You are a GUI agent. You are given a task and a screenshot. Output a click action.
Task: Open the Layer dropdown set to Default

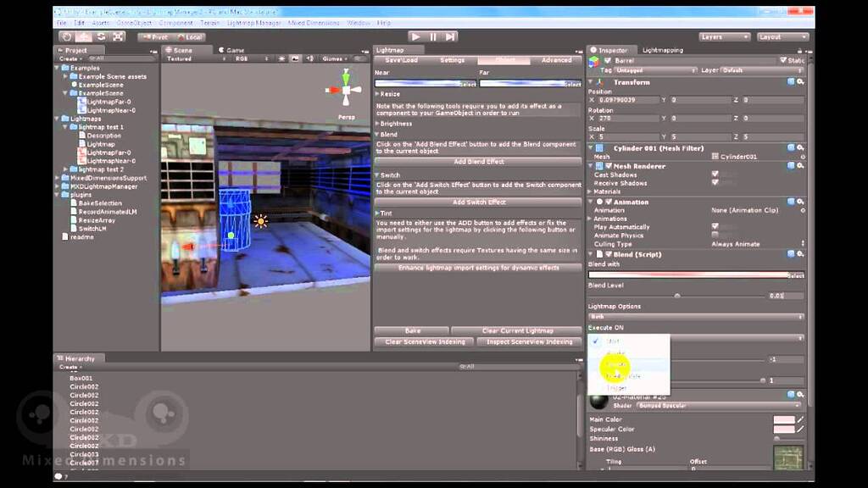click(x=746, y=69)
